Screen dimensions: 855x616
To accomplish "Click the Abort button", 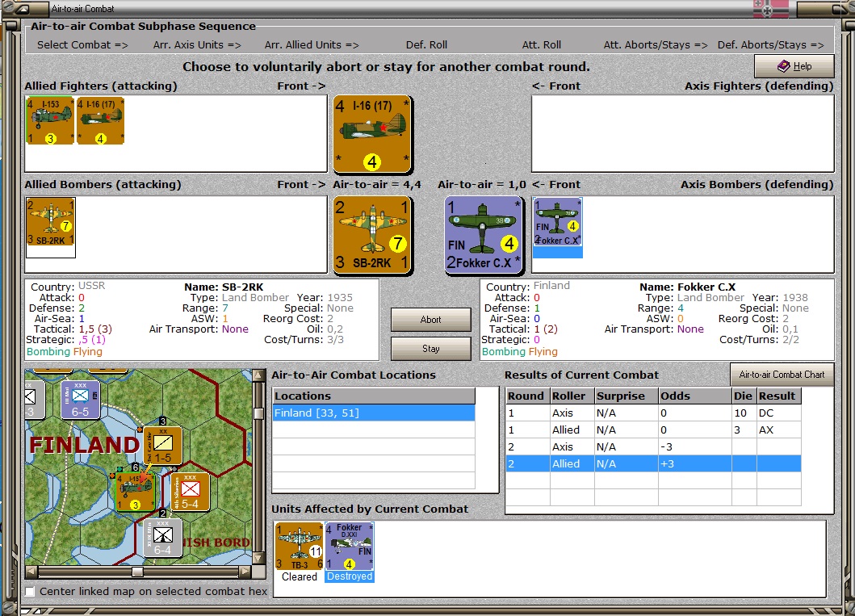I will tap(431, 320).
